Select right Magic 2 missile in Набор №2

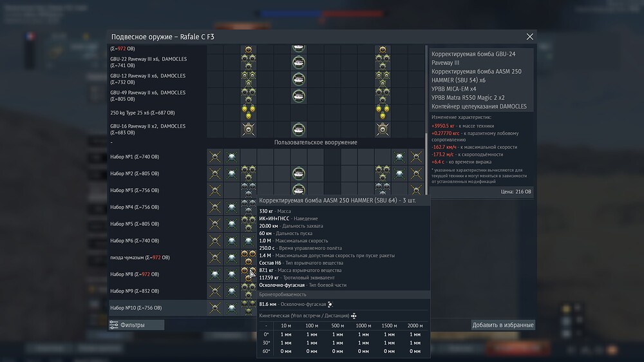click(416, 173)
